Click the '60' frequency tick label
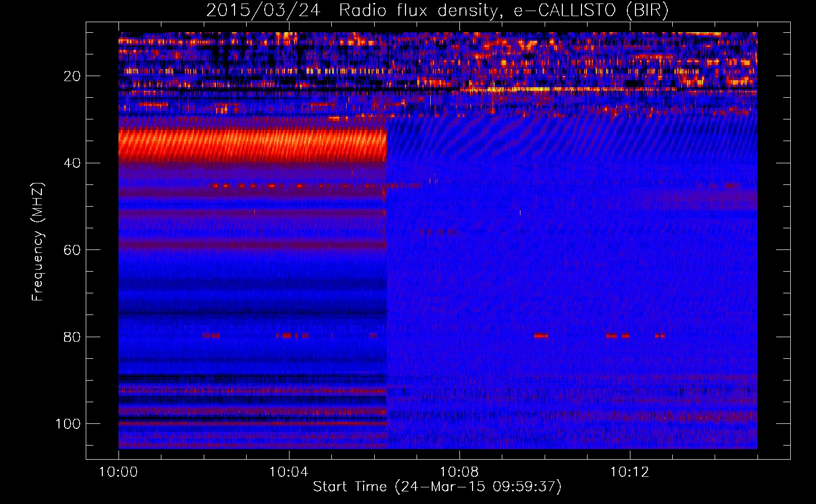This screenshot has height=504, width=816. coord(72,250)
